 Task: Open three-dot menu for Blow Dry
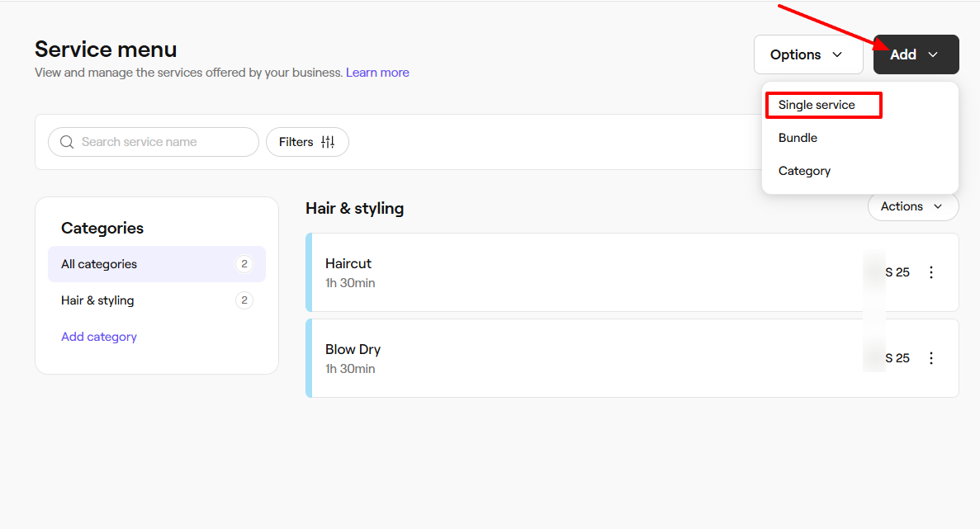click(931, 358)
